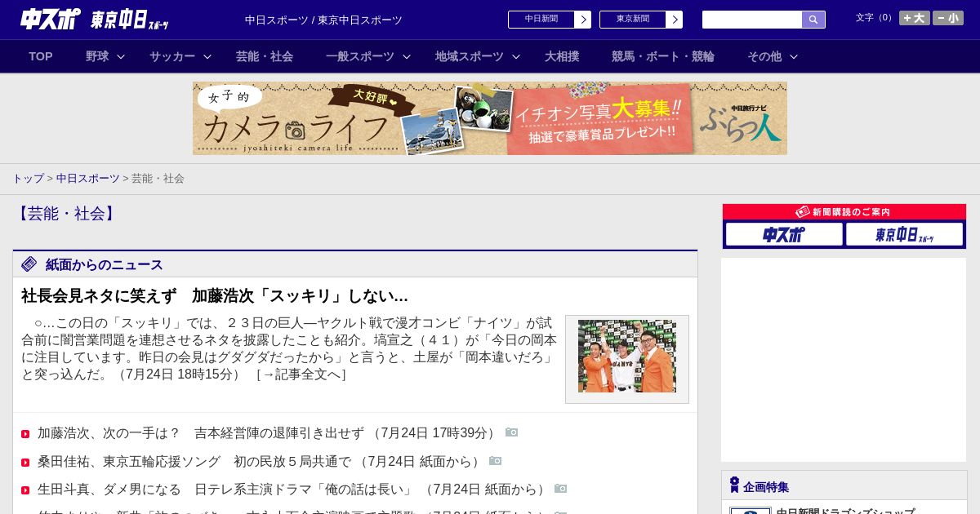Select 大相撲 in navigation bar

coord(562,56)
